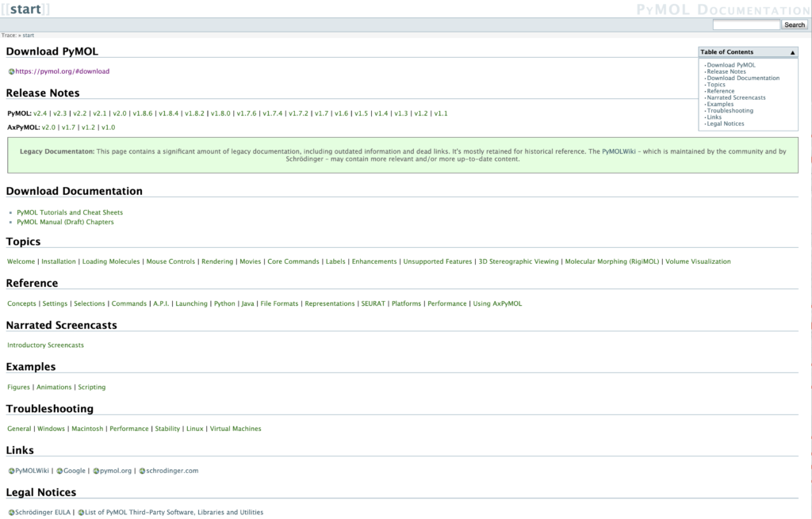Open PyMOL Tutorials and Cheat Sheets
Image resolution: width=812 pixels, height=519 pixels.
pyautogui.click(x=70, y=212)
